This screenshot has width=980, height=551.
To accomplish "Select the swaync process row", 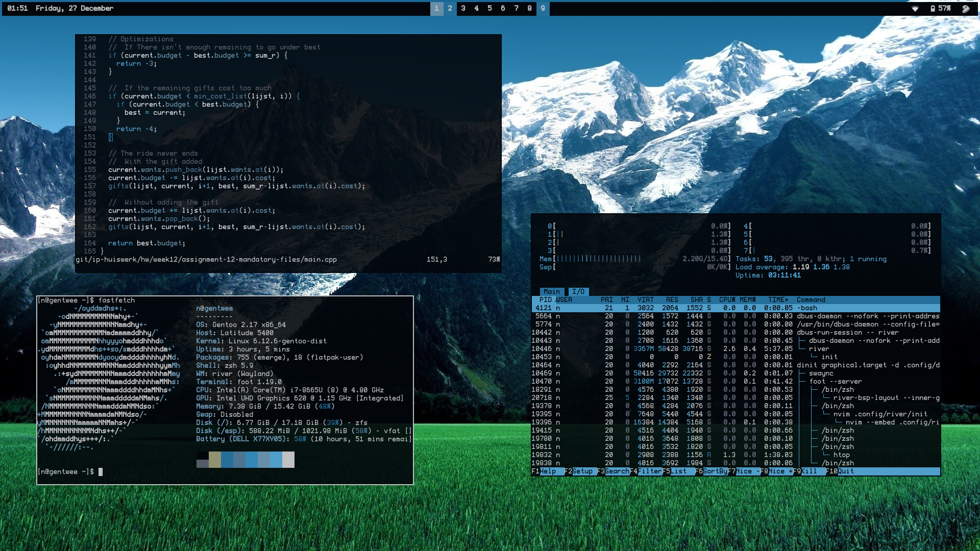I will [736, 373].
